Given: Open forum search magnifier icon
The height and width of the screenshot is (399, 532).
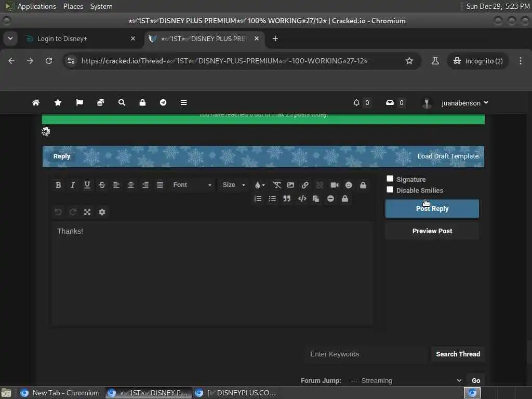Looking at the screenshot, I should [122, 102].
